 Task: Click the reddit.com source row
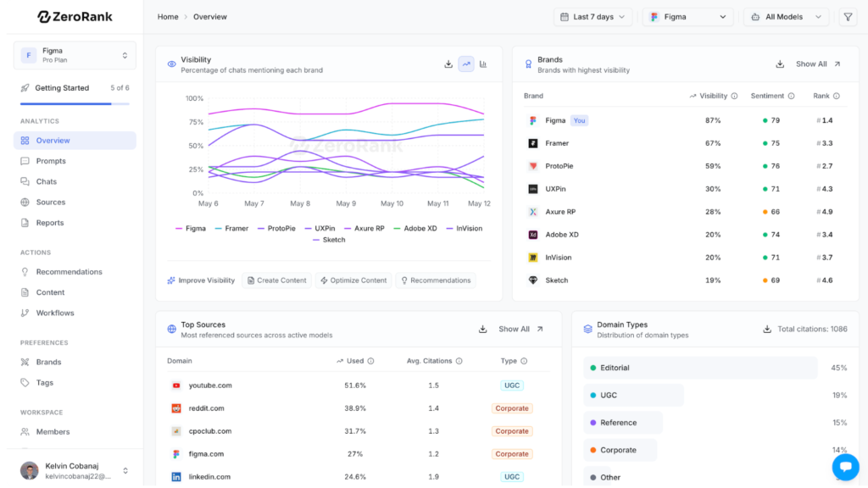tap(359, 408)
